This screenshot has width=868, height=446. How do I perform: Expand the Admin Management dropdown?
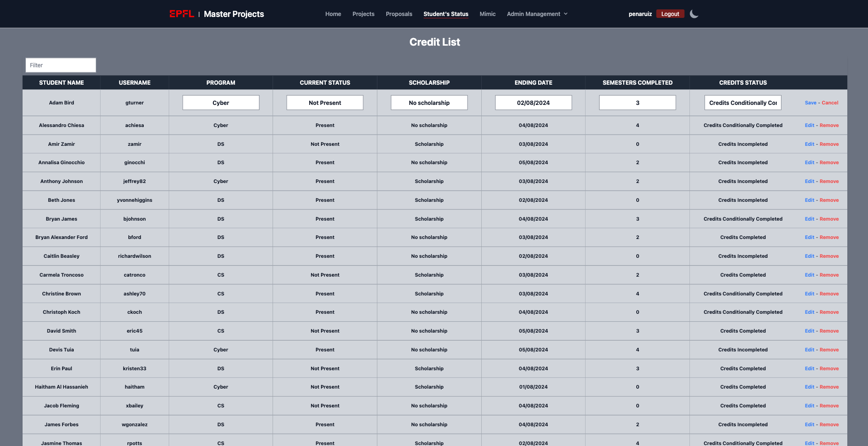click(537, 14)
